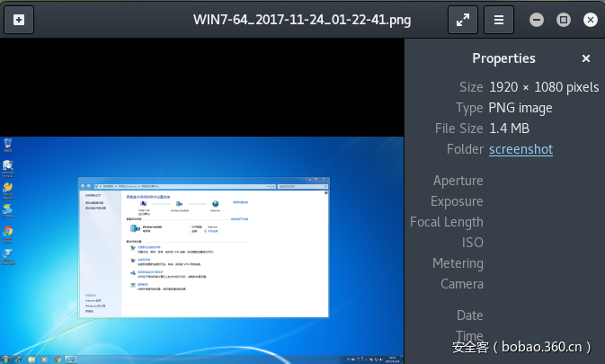
Task: Minimize the image viewer window
Action: [x=537, y=19]
